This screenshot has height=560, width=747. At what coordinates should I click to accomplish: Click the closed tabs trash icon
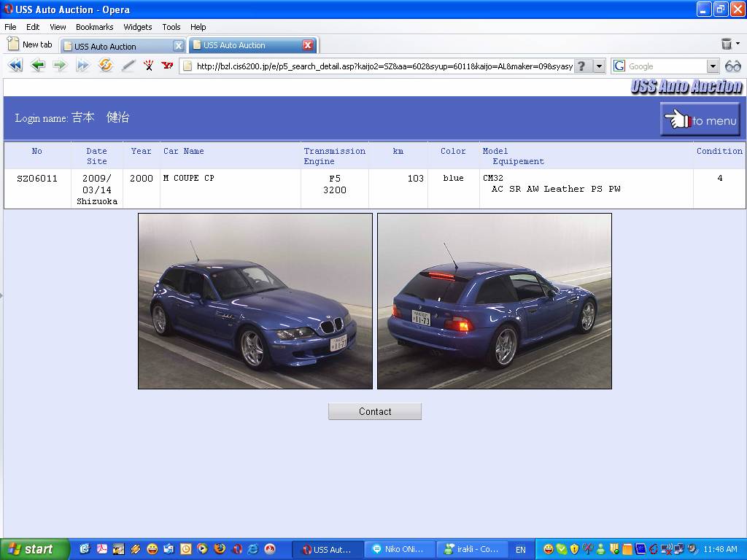point(727,44)
